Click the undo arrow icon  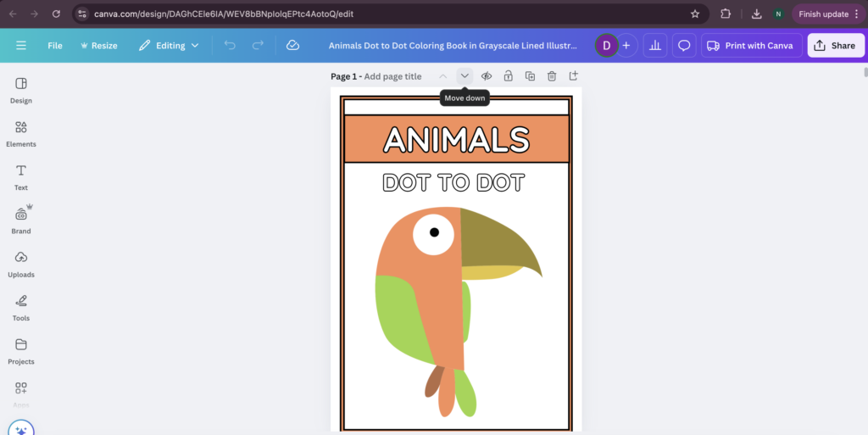(230, 46)
